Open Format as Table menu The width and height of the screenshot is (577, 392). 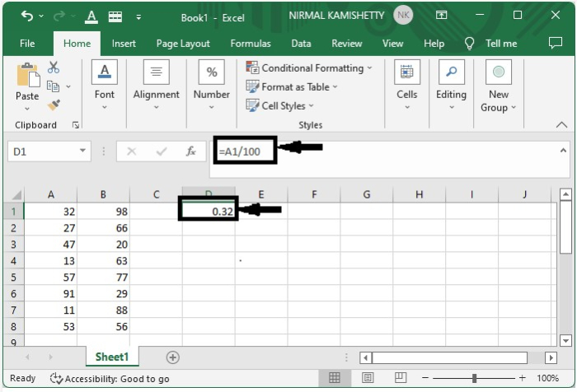[292, 87]
